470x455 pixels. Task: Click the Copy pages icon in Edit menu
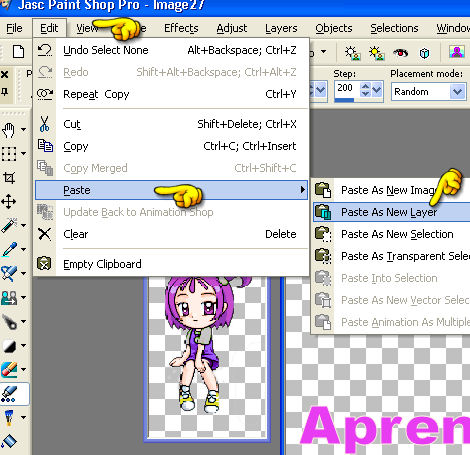click(45, 146)
